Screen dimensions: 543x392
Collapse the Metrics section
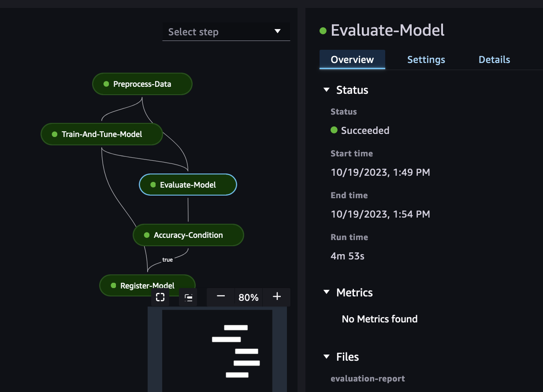(x=327, y=292)
